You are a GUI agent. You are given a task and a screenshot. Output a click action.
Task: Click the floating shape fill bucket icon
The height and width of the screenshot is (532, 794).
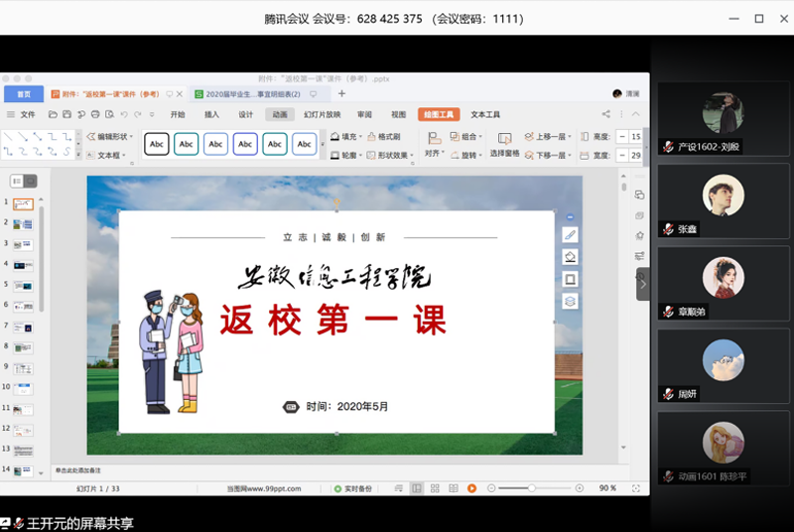tap(570, 257)
